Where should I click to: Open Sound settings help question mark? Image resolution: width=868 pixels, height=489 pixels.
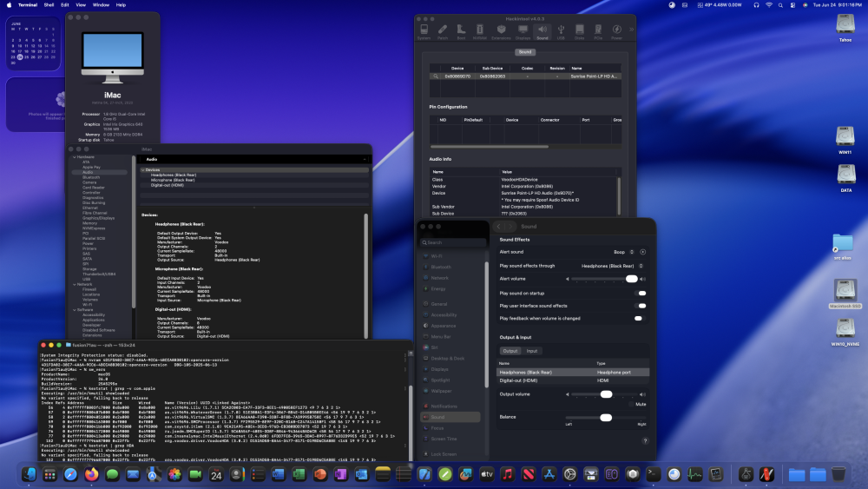(x=645, y=441)
